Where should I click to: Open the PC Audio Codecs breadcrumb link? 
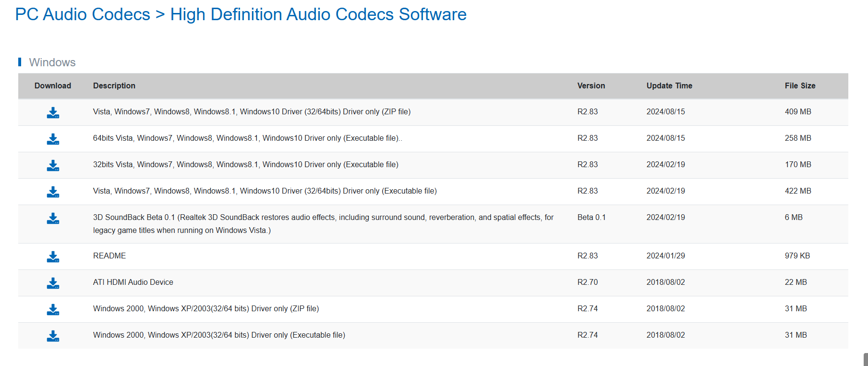[x=83, y=14]
